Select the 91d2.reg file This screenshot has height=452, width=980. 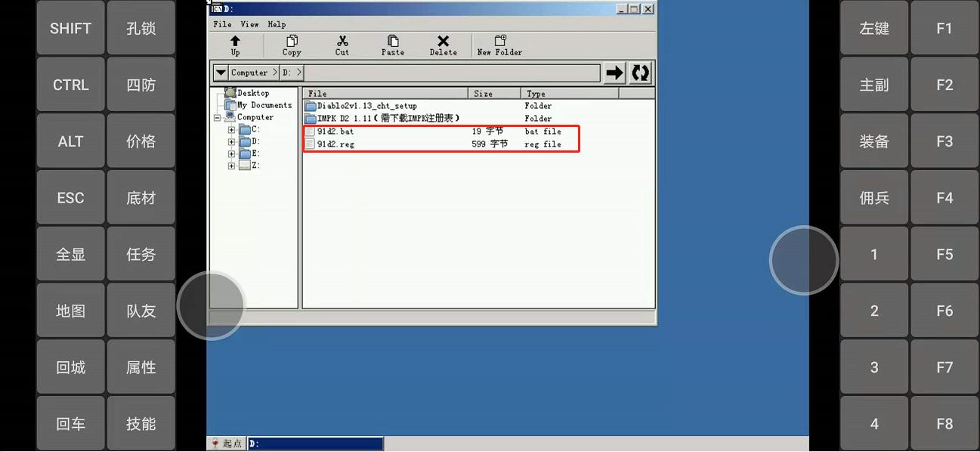coord(329,144)
